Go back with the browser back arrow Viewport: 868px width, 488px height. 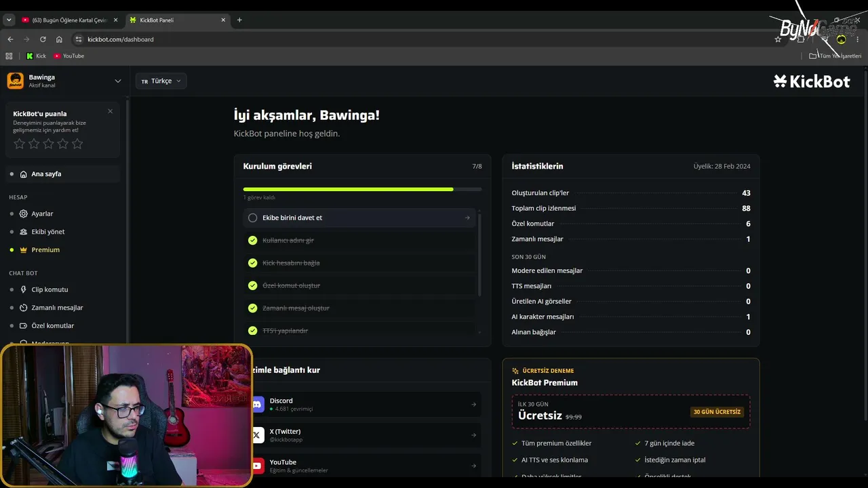(x=10, y=39)
